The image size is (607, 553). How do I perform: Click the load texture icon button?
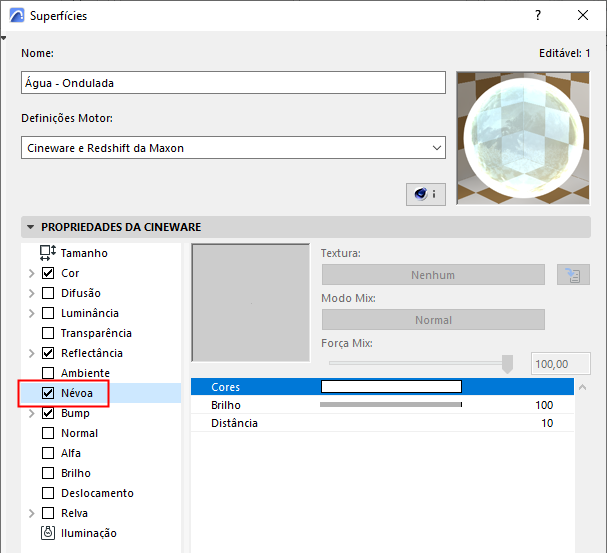(x=573, y=275)
